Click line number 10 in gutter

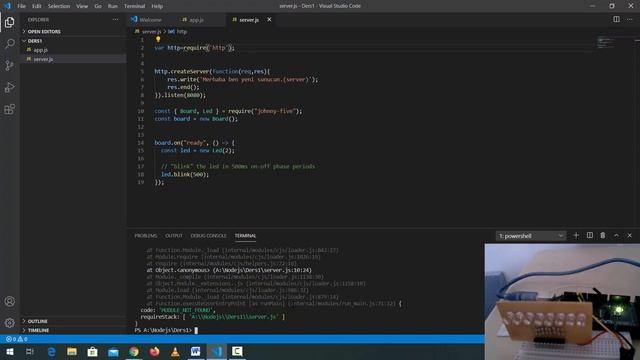point(140,111)
